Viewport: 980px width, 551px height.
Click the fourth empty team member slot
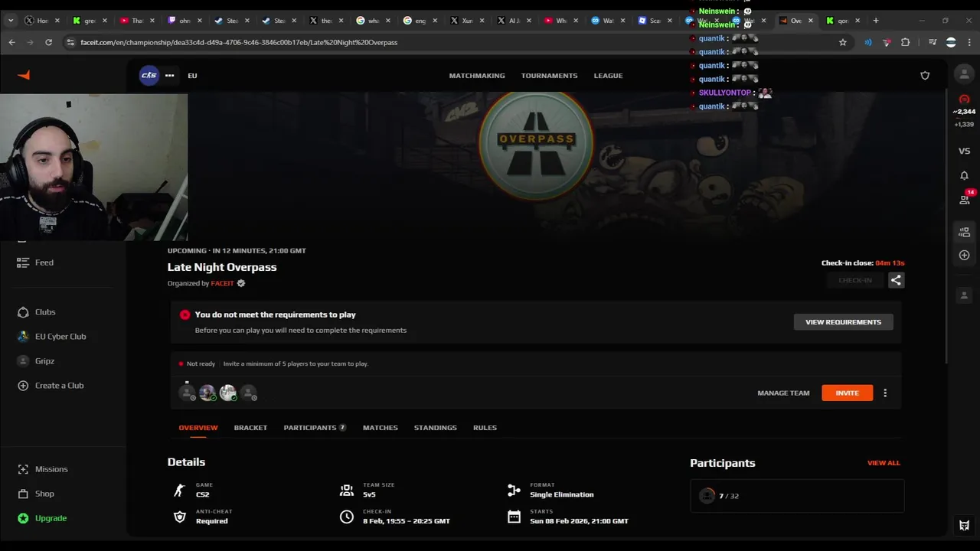coord(249,393)
